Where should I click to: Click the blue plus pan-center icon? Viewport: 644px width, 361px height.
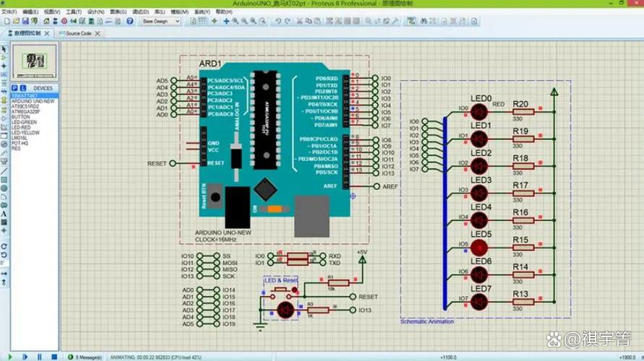coord(226,21)
